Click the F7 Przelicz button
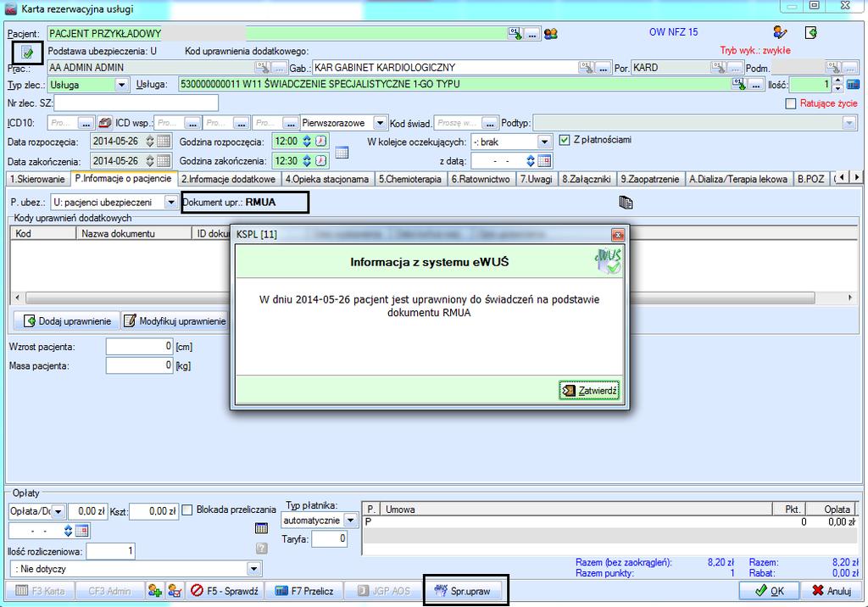868x607 pixels. [x=304, y=591]
